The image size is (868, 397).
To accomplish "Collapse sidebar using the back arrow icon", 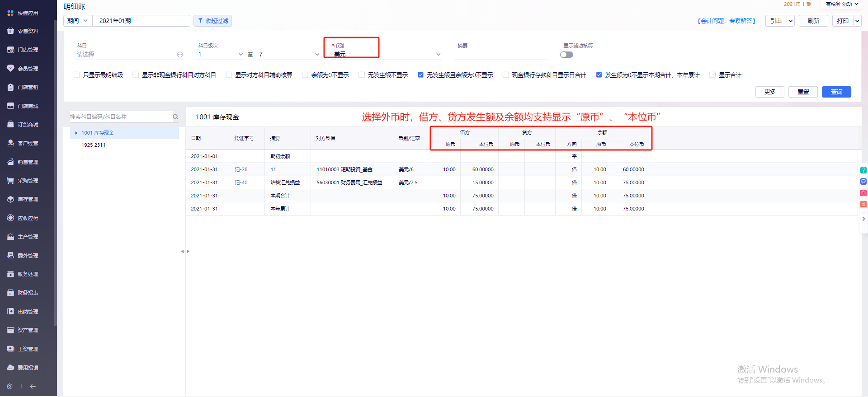I will (x=33, y=387).
